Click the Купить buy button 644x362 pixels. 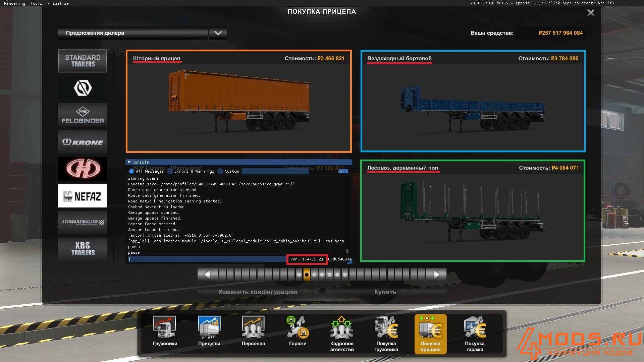pyautogui.click(x=385, y=292)
